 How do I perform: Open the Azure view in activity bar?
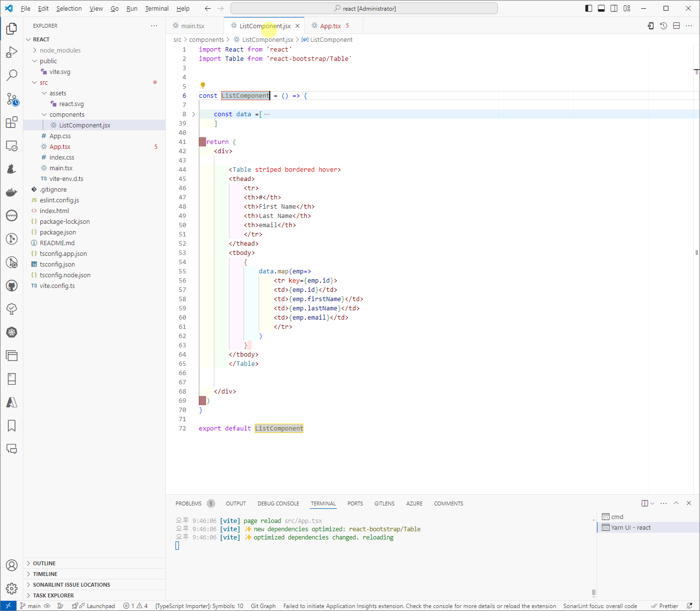(12, 402)
